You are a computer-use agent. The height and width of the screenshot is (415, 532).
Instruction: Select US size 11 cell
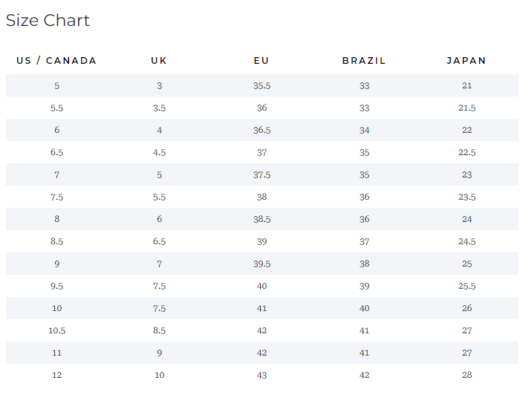pyautogui.click(x=56, y=353)
